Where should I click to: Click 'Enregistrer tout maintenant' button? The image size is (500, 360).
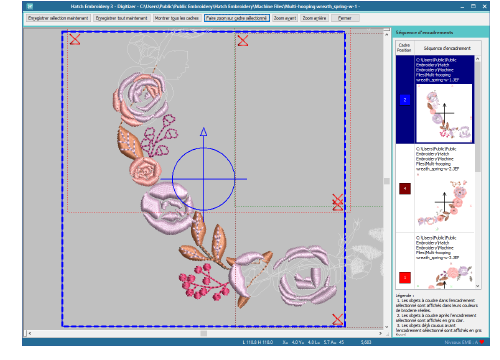pyautogui.click(x=122, y=18)
